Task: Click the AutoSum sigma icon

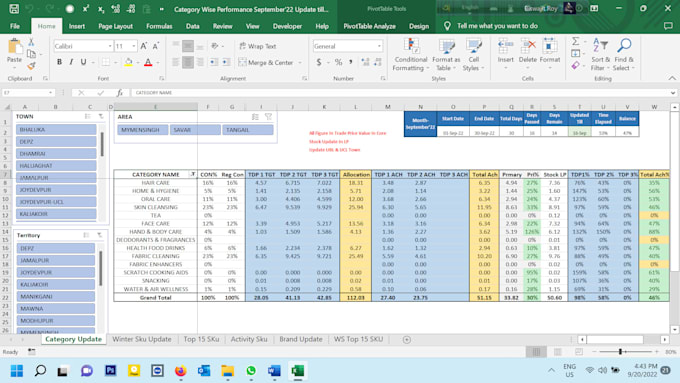Action: click(x=575, y=42)
